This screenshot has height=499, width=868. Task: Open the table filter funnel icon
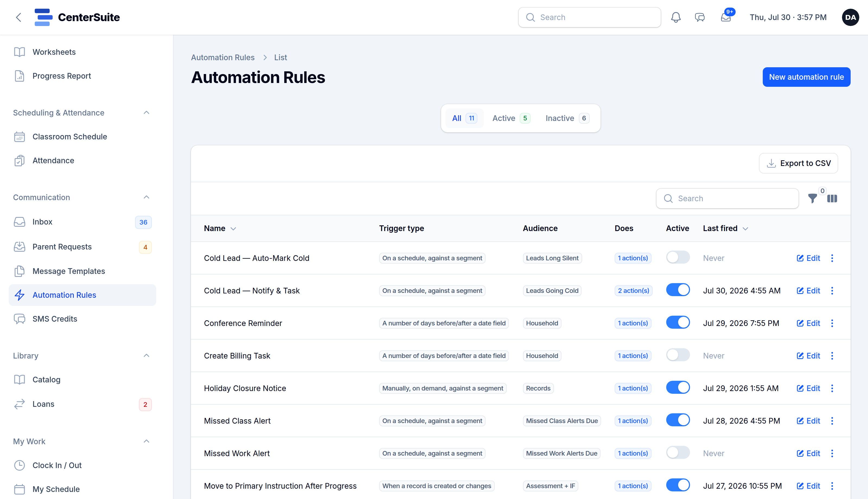pyautogui.click(x=812, y=199)
